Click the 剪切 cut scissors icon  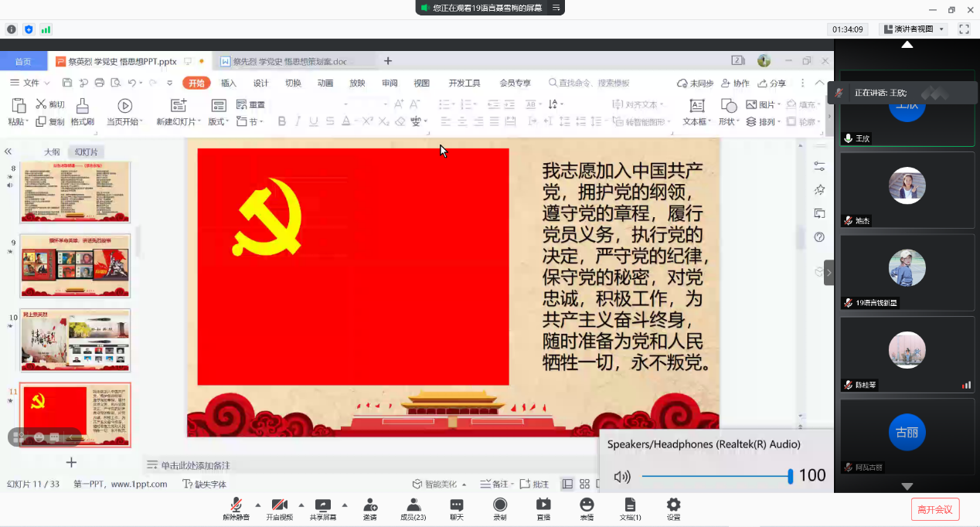[41, 104]
